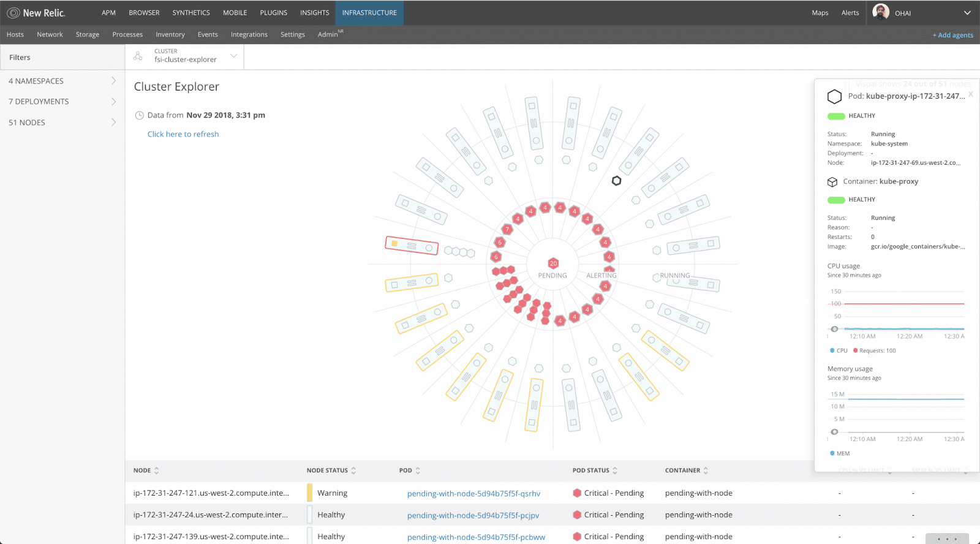Image resolution: width=980 pixels, height=544 pixels.
Task: Open pod pending-with-node-5d94b75f5f-pcjpv
Action: [x=473, y=515]
